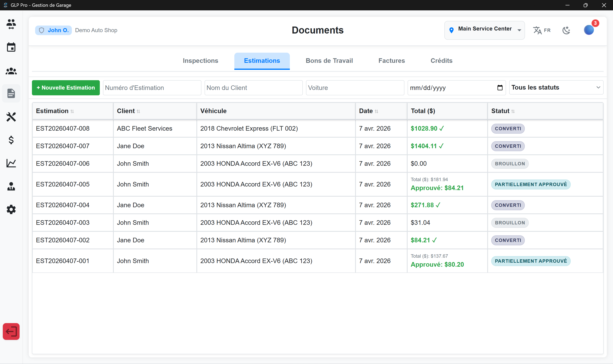Select the Estimations tab

[x=262, y=61]
